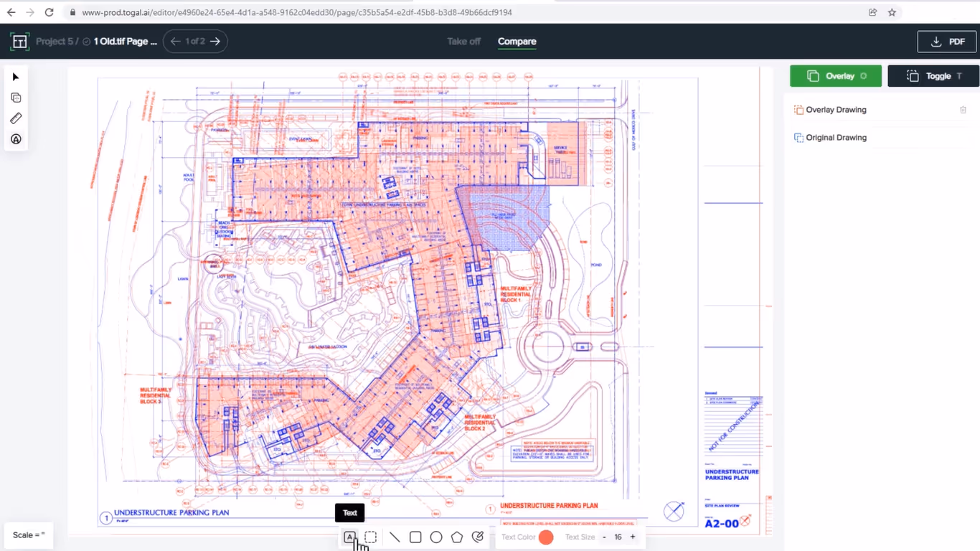Choose the polygon shape tool
980x551 pixels.
coord(457,537)
